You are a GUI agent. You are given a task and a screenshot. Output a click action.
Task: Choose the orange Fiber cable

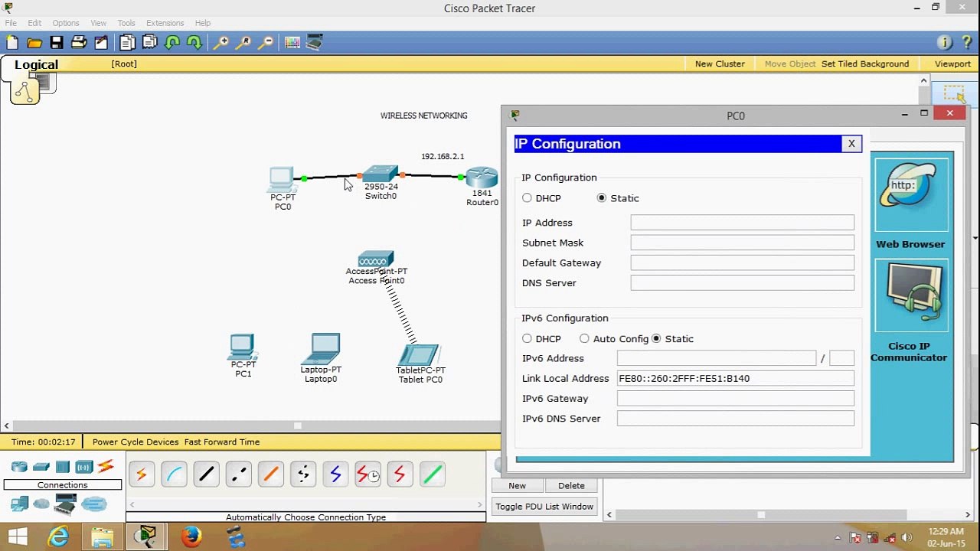coord(270,475)
